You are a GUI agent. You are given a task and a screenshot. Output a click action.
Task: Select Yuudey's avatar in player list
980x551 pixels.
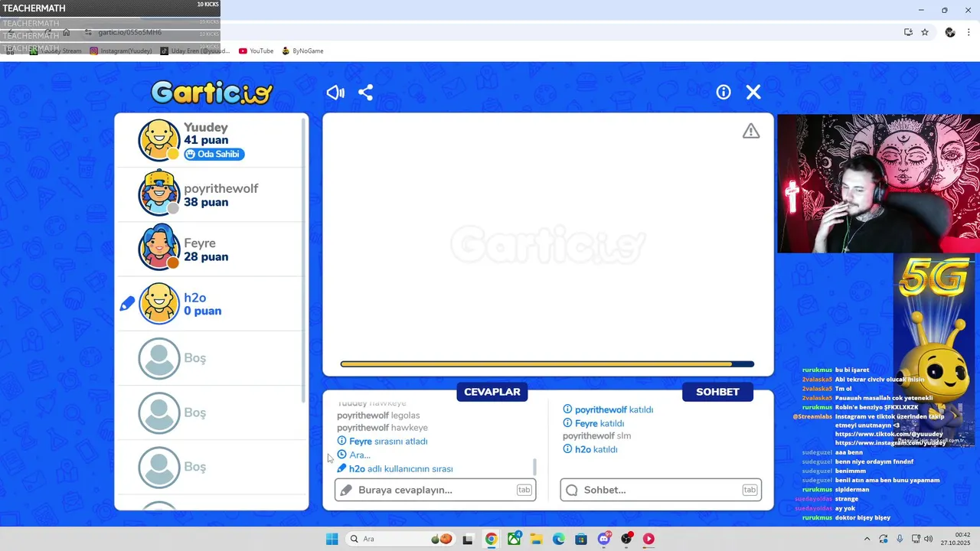click(158, 139)
